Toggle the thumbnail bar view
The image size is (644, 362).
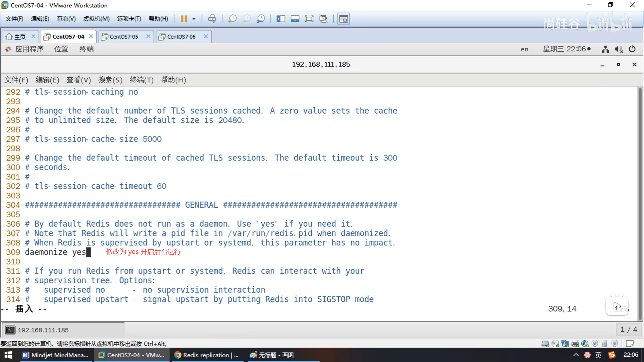pyautogui.click(x=295, y=19)
